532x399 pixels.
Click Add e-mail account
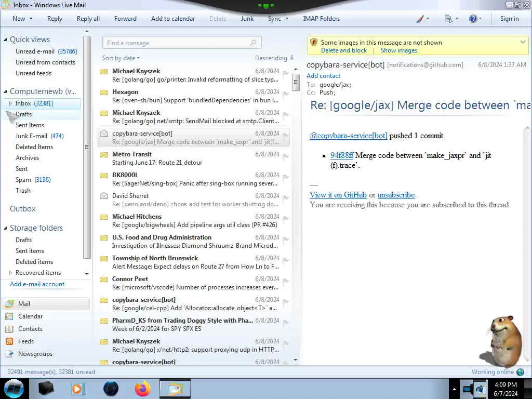[37, 284]
